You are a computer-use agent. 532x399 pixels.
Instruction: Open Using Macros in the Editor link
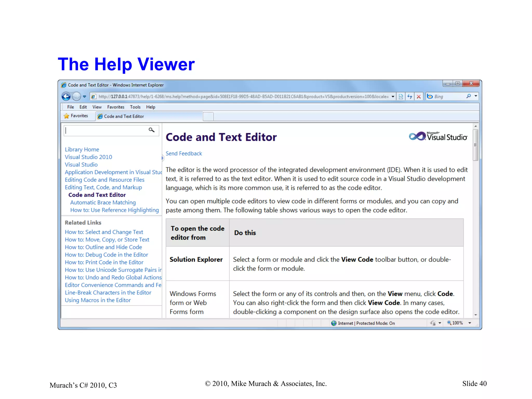pos(98,300)
